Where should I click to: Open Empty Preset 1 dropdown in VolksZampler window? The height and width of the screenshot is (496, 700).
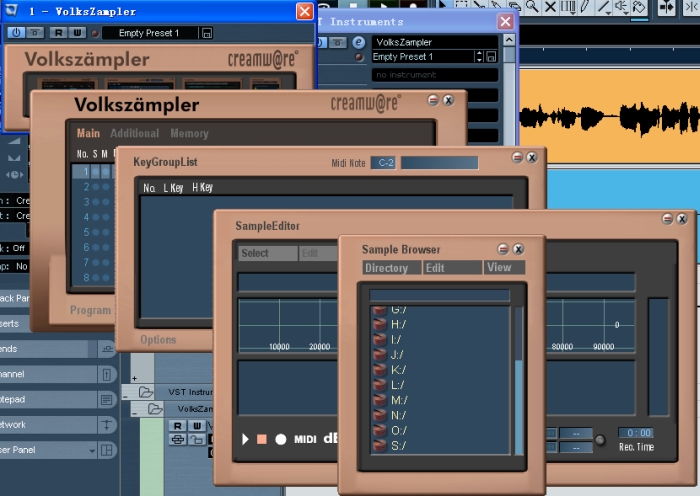150,33
